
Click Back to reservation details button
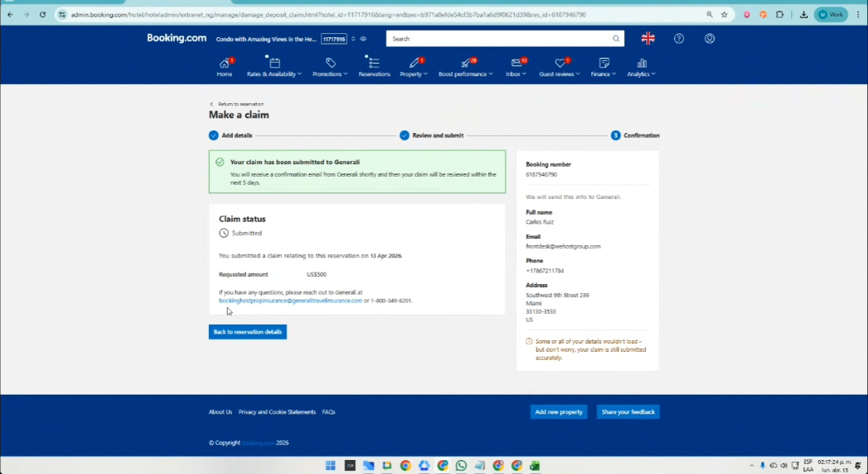point(248,332)
